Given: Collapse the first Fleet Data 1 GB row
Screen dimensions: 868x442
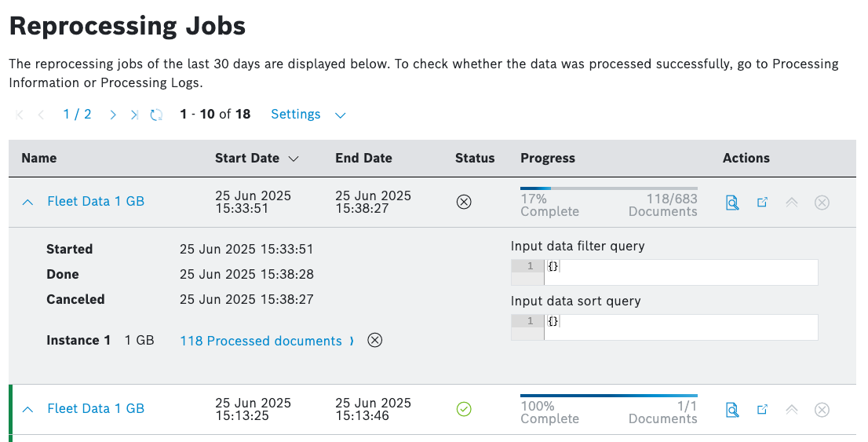Looking at the screenshot, I should pyautogui.click(x=28, y=202).
